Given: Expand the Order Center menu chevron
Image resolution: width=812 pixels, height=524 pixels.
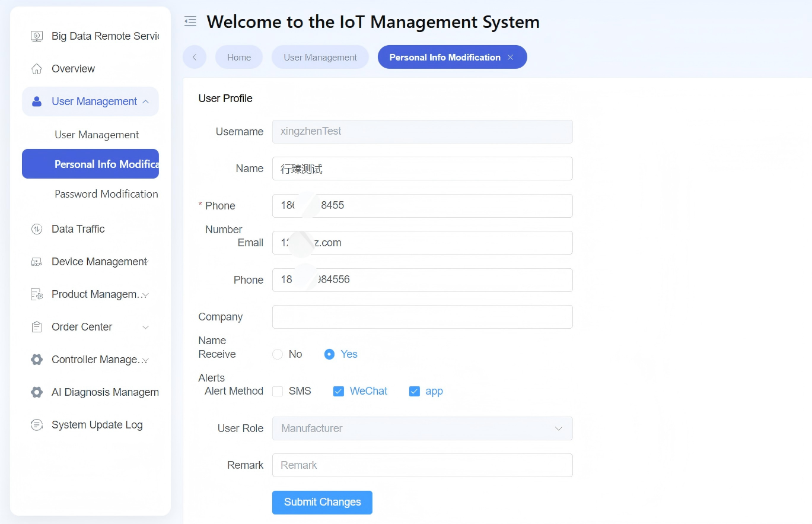Looking at the screenshot, I should (x=146, y=327).
